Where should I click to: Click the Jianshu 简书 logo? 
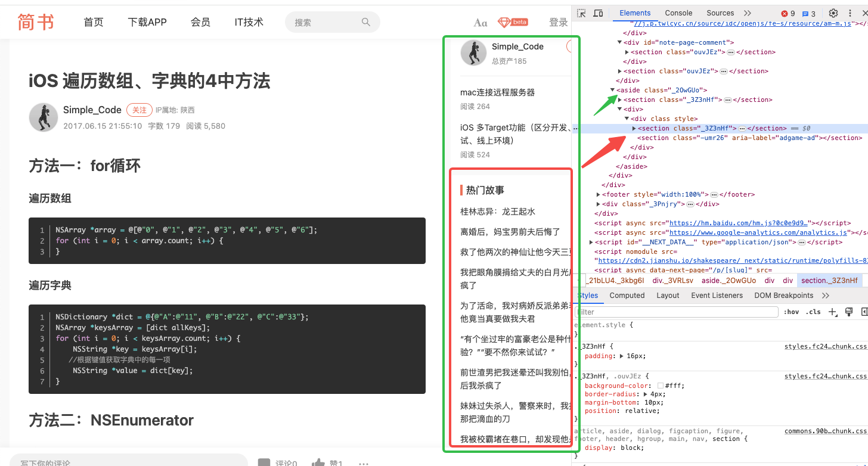click(x=36, y=22)
